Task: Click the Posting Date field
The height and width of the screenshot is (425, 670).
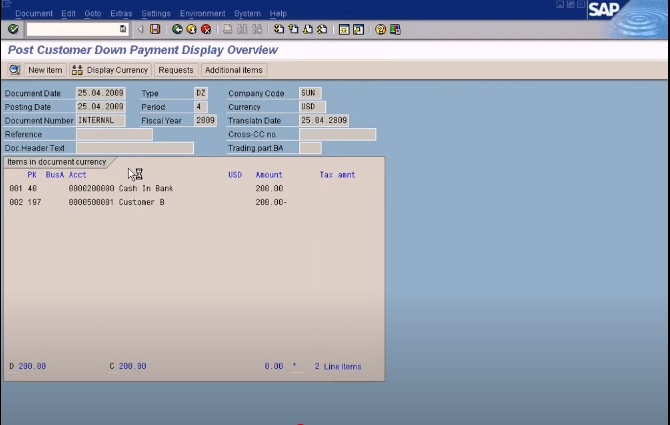Action: point(100,107)
